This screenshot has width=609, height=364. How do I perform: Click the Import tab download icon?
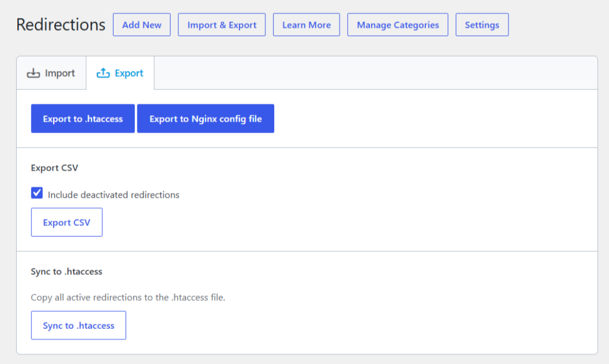[x=33, y=73]
